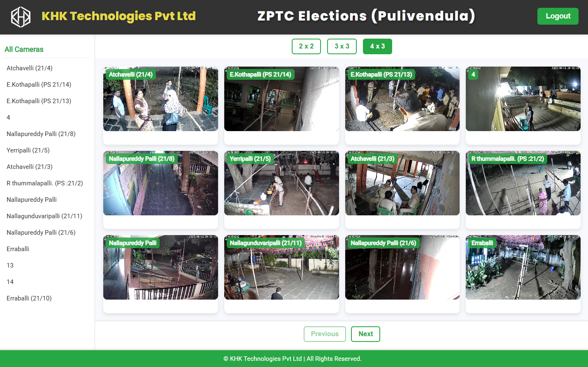Open the Erraballi camera feed thumbnail

pyautogui.click(x=523, y=267)
